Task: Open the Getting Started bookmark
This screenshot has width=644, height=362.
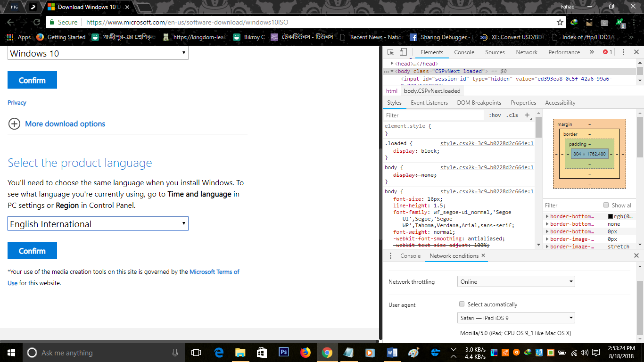Action: coord(61,37)
